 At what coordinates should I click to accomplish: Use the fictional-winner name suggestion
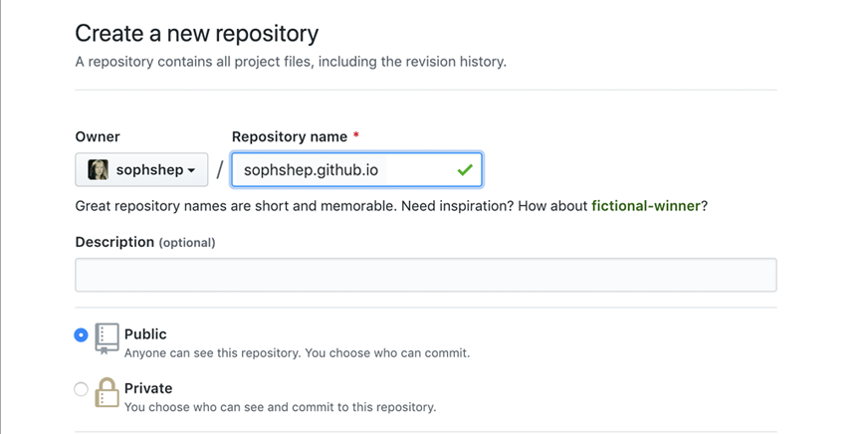coord(645,206)
